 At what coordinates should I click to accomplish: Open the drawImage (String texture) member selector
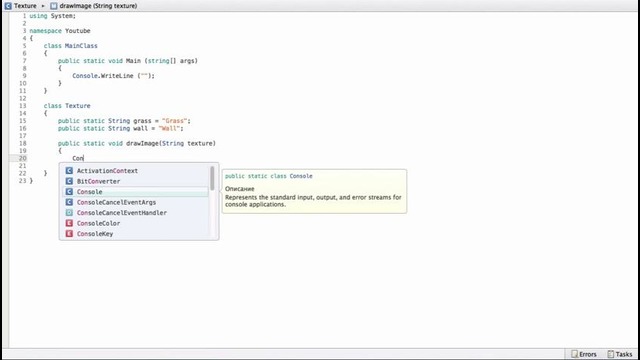[98, 6]
